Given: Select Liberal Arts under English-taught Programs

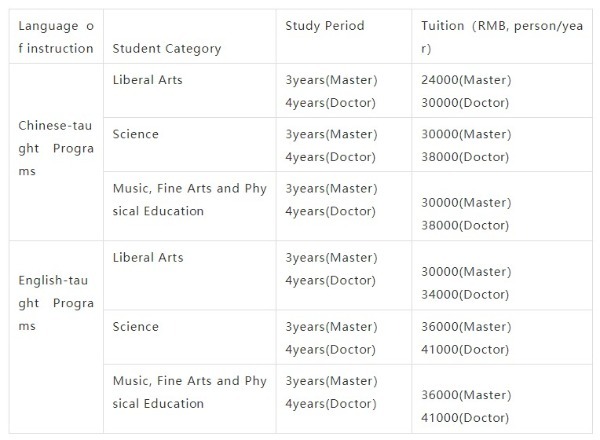Looking at the screenshot, I should tap(148, 257).
